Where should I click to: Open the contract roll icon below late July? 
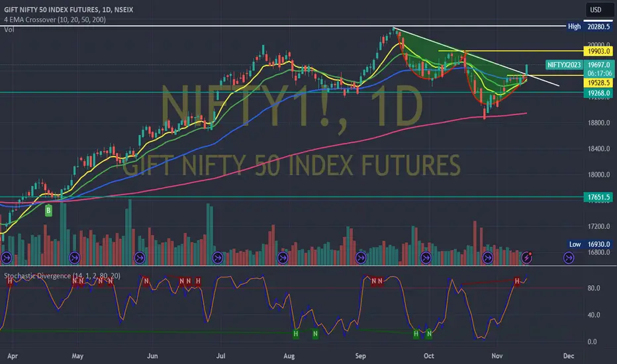coord(283,257)
